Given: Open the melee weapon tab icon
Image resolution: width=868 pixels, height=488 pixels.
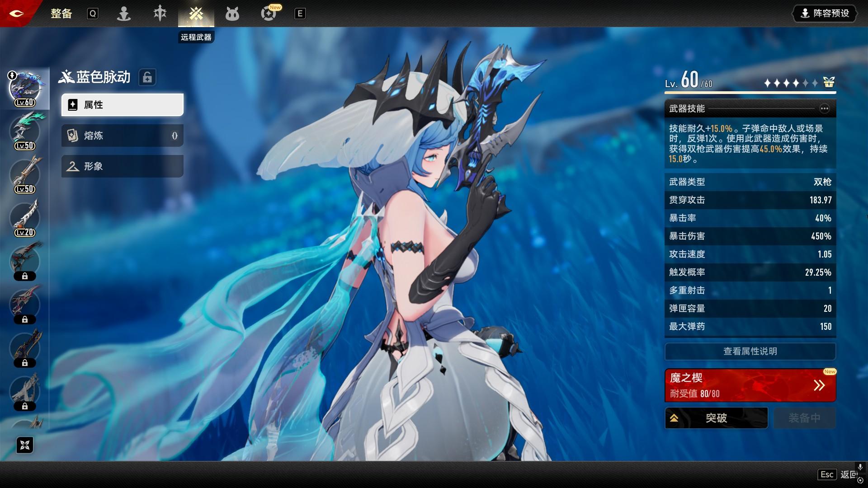Looking at the screenshot, I should [x=160, y=14].
